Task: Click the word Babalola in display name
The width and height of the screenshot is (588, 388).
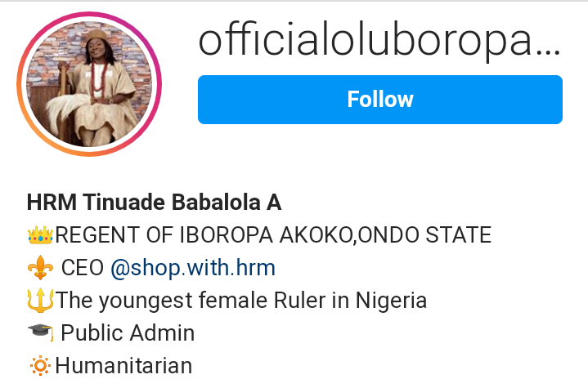Action: (x=216, y=203)
